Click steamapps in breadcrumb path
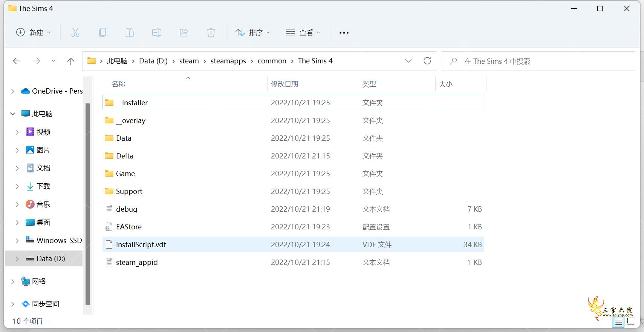Image resolution: width=644 pixels, height=332 pixels. (228, 61)
